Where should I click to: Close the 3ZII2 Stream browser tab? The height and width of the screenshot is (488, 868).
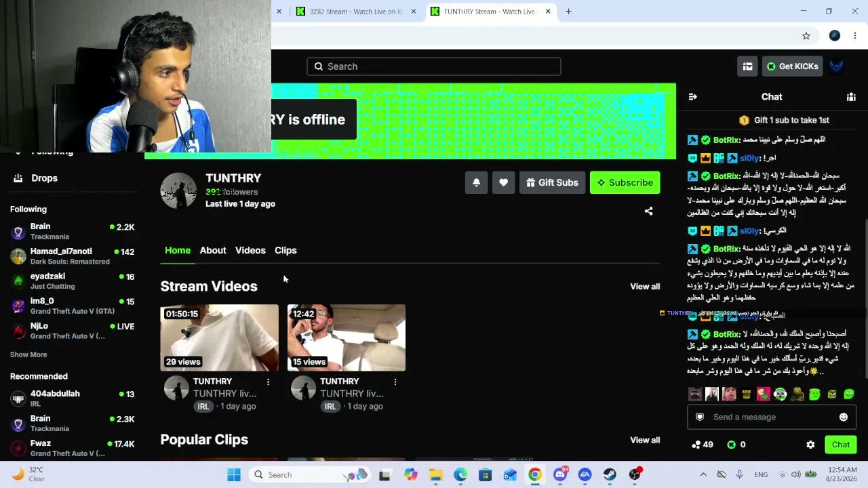click(x=414, y=12)
